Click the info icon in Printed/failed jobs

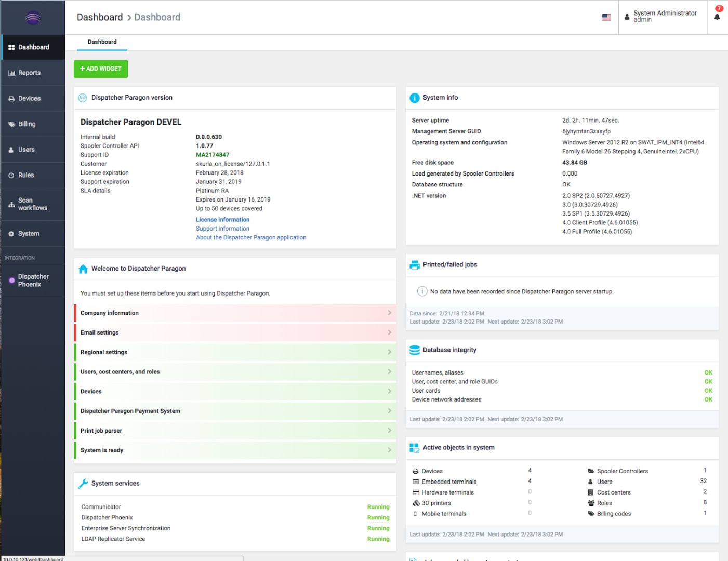click(x=422, y=291)
